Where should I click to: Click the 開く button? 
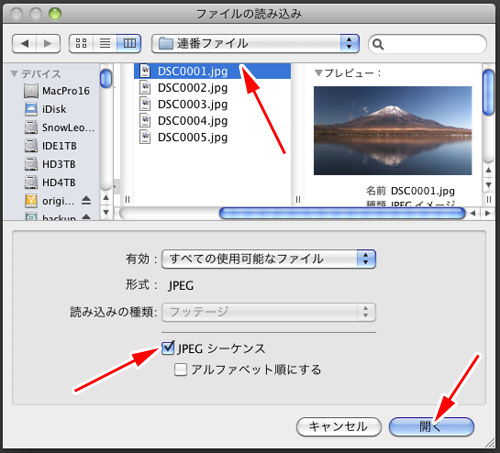coord(431,427)
